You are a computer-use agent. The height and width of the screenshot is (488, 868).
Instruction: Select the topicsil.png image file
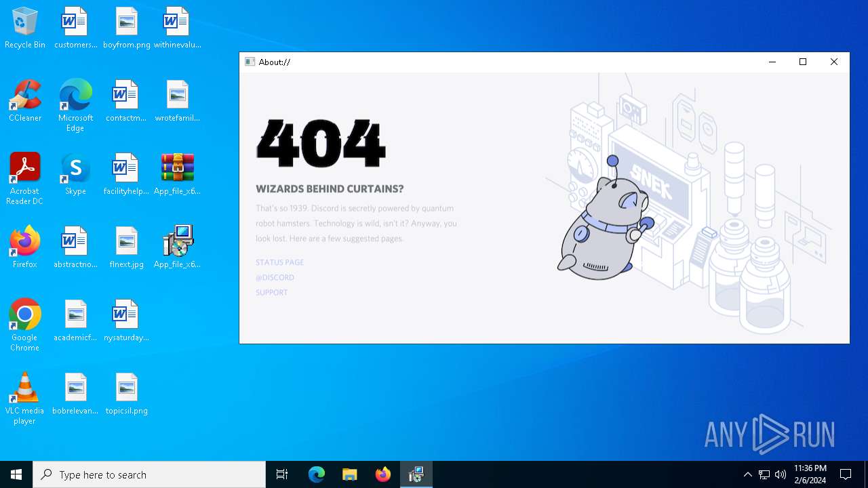[x=126, y=394]
